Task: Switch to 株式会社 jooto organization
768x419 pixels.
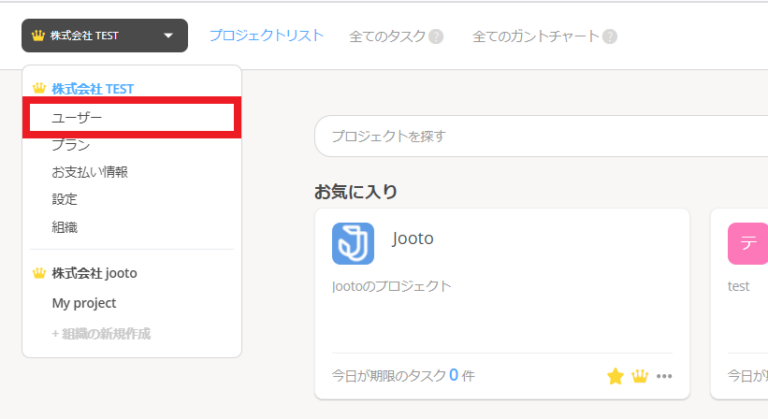Action: [x=94, y=273]
